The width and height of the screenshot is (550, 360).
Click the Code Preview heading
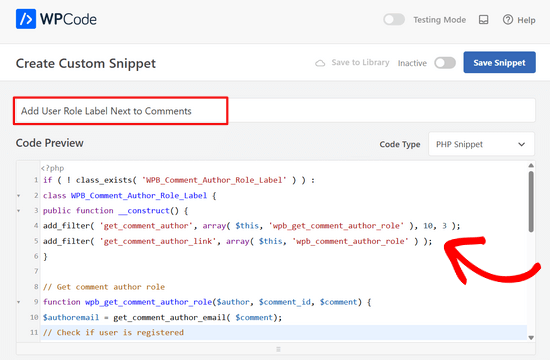(49, 143)
